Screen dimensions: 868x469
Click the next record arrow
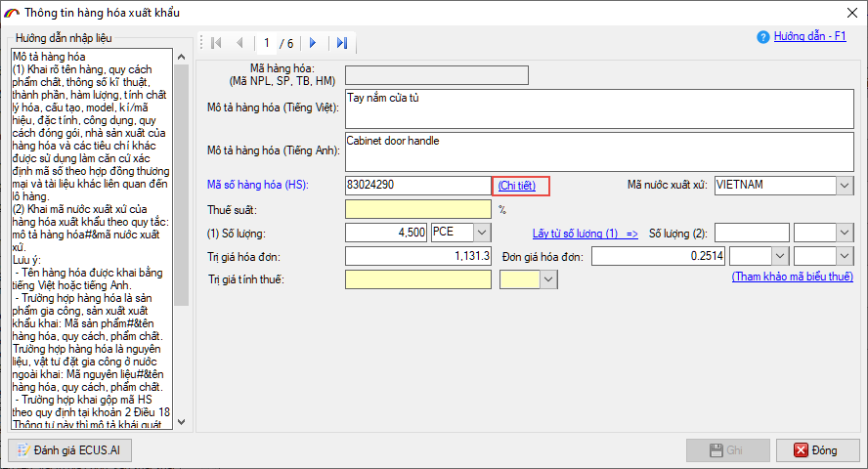pos(313,43)
